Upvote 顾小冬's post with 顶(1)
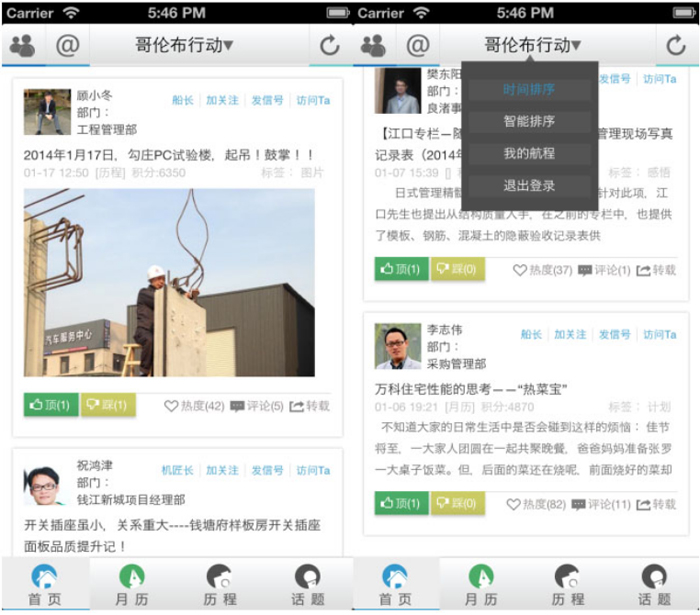700x615 pixels. point(51,405)
